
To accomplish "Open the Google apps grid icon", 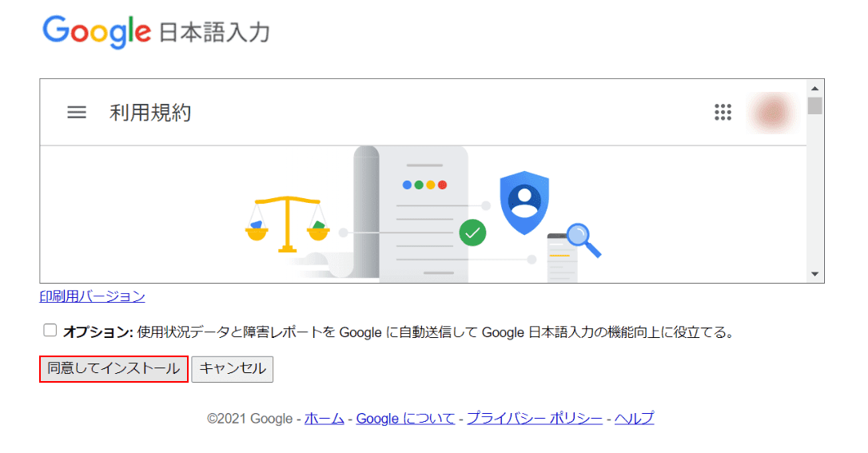I will (723, 113).
